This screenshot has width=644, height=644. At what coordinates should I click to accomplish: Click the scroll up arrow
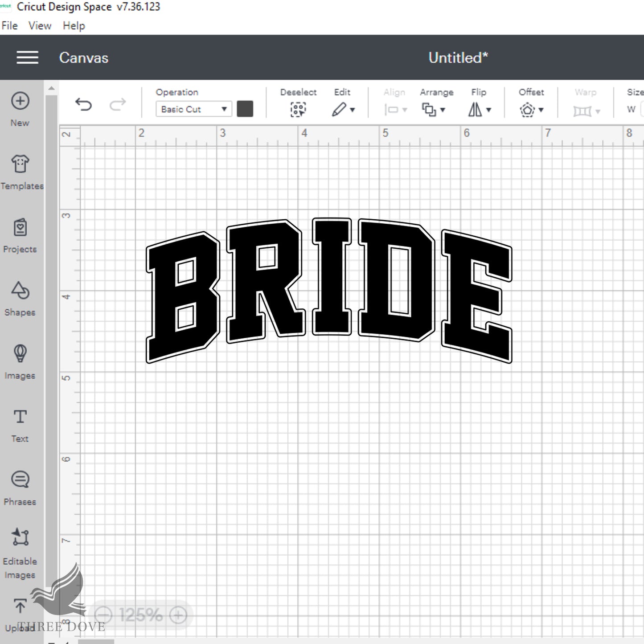[x=52, y=88]
